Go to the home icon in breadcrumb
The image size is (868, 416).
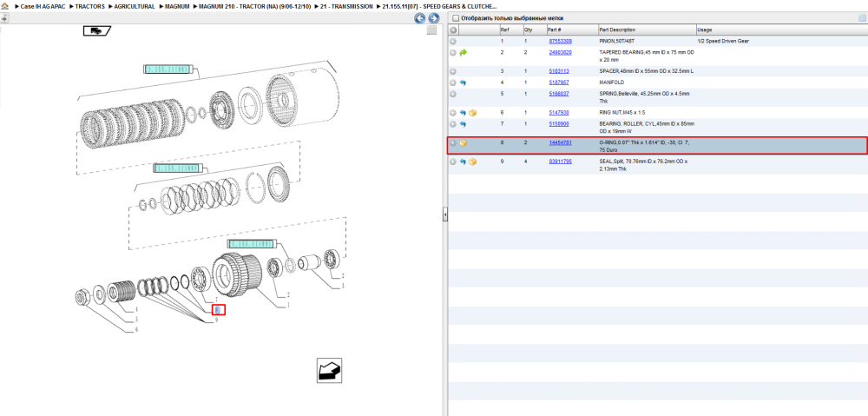tap(5, 6)
